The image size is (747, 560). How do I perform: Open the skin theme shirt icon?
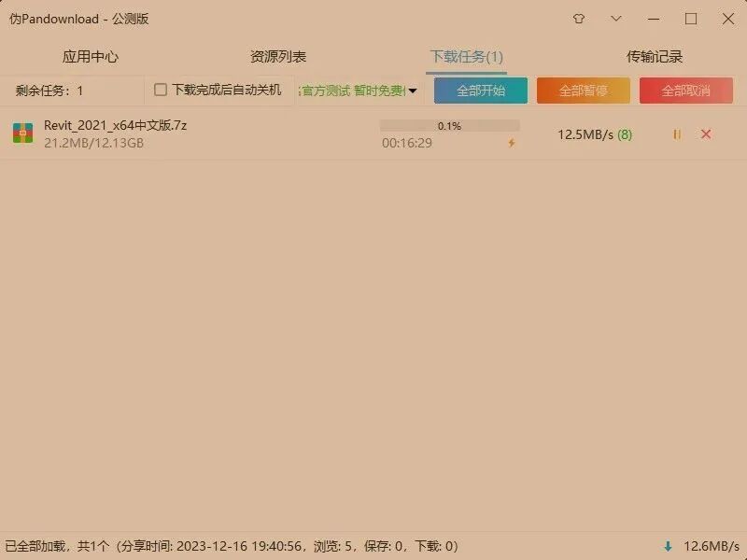point(579,19)
